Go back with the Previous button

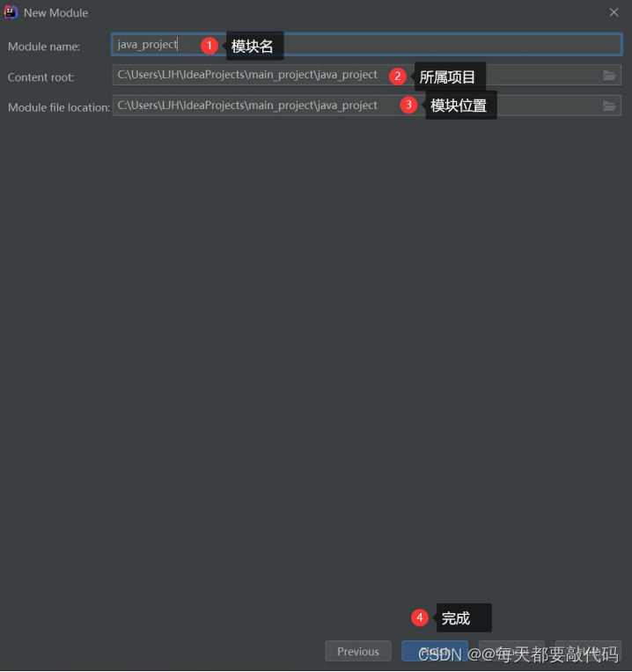click(x=358, y=652)
